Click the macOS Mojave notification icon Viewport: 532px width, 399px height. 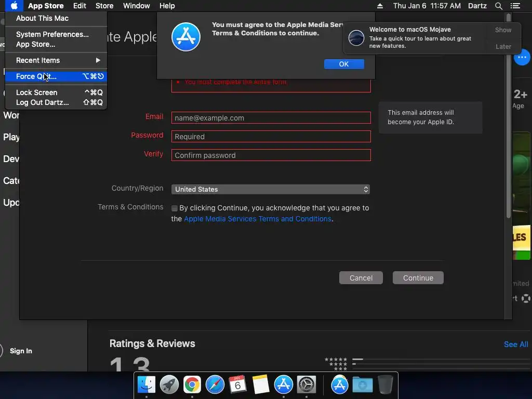point(356,37)
